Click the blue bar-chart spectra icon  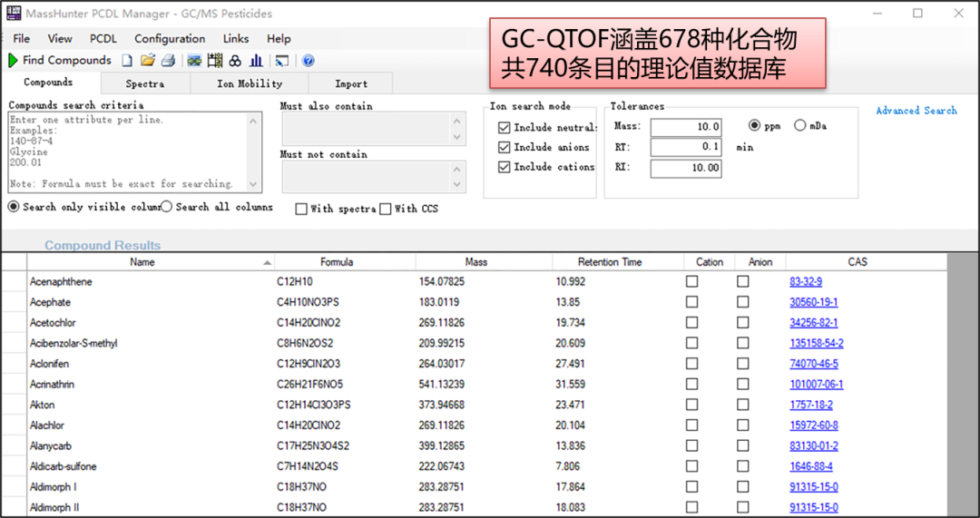click(256, 61)
